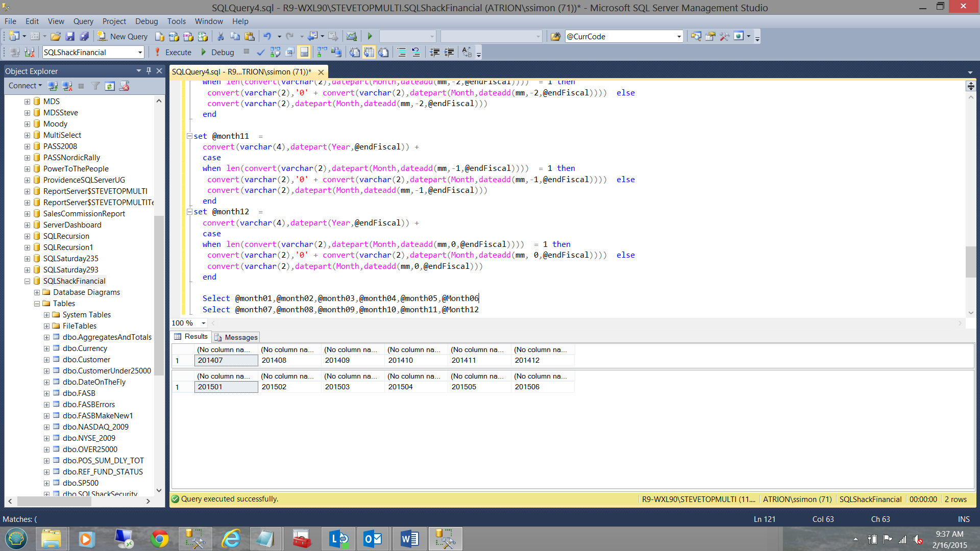Open the zoom percentage selector showing 100%

click(x=187, y=323)
